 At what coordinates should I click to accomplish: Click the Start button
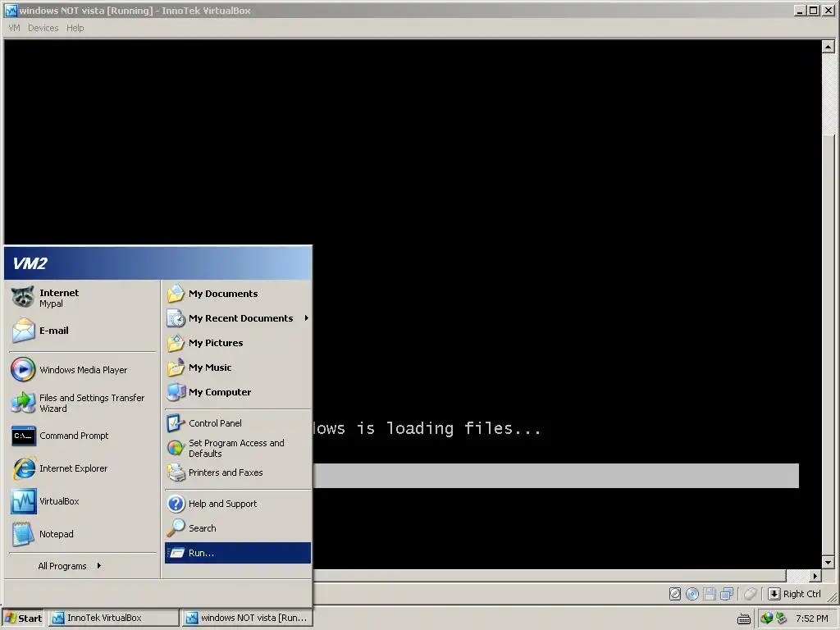pos(24,619)
